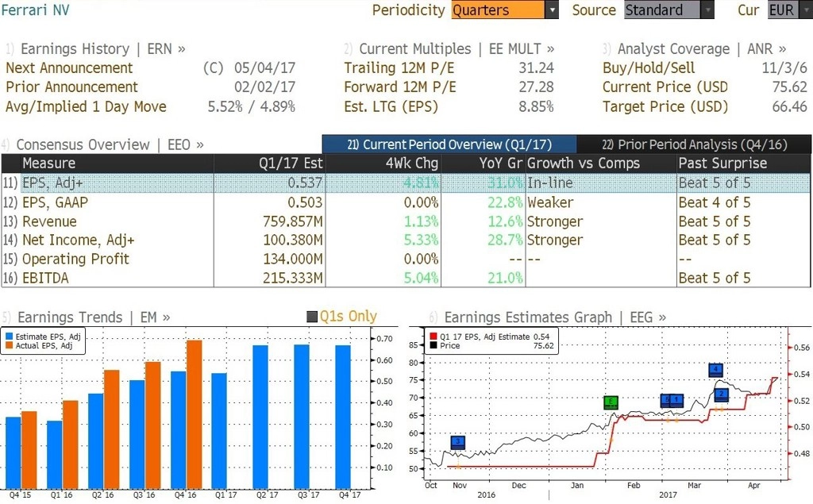The width and height of the screenshot is (813, 504).
Task: Select the Revenue measure row
Action: pyautogui.click(x=406, y=221)
